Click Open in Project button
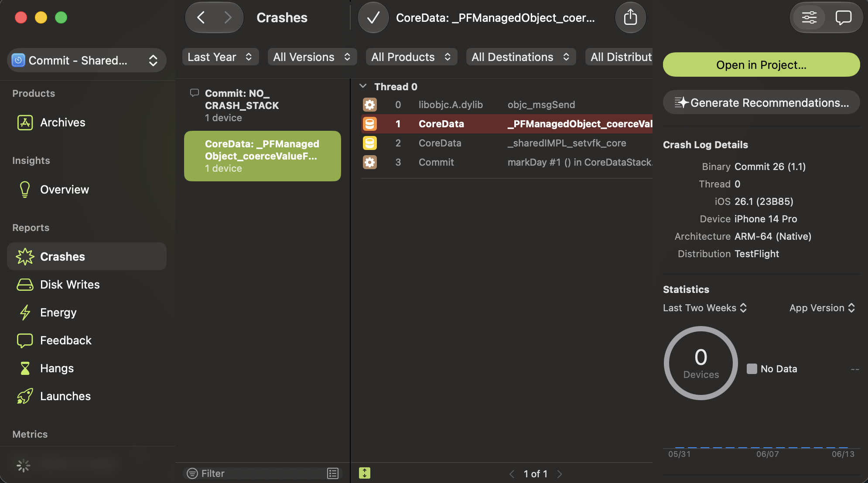868x483 pixels. [x=762, y=65]
